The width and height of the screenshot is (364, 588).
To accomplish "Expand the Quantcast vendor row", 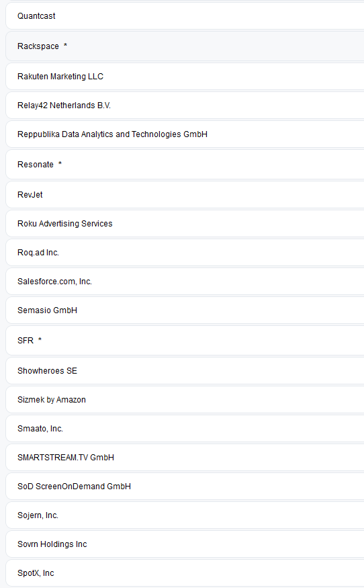I will (x=185, y=15).
